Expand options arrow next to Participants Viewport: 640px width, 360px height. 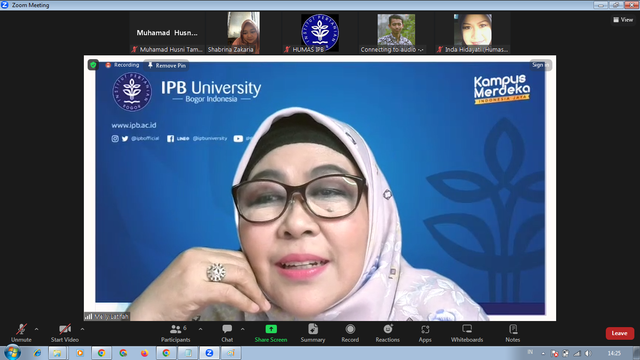pos(200,329)
